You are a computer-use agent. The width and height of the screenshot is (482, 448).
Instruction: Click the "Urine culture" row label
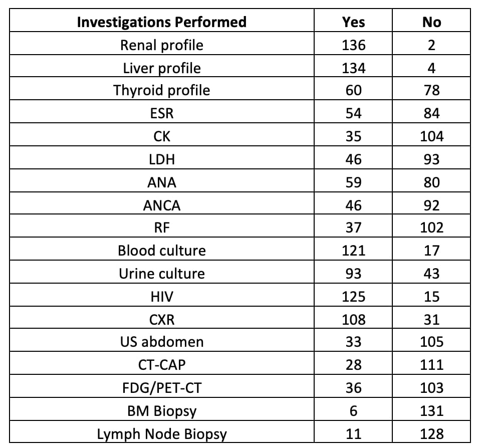pos(161,274)
